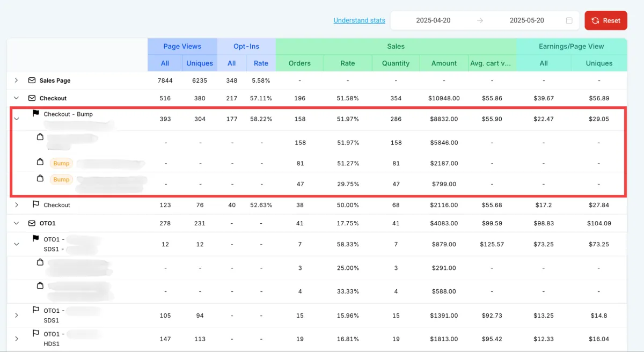Click the bag icon in the $588.00 row
The image size is (644, 352).
(x=40, y=285)
